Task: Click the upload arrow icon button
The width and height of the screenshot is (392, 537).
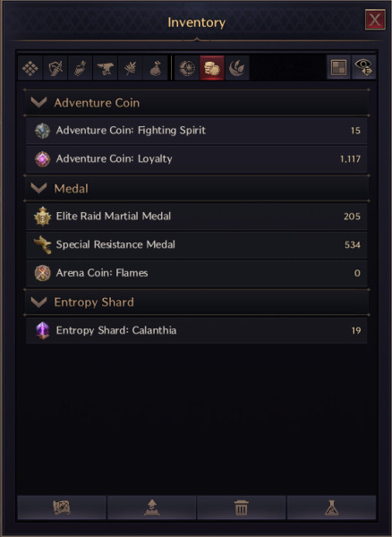Action: pyautogui.click(x=151, y=507)
